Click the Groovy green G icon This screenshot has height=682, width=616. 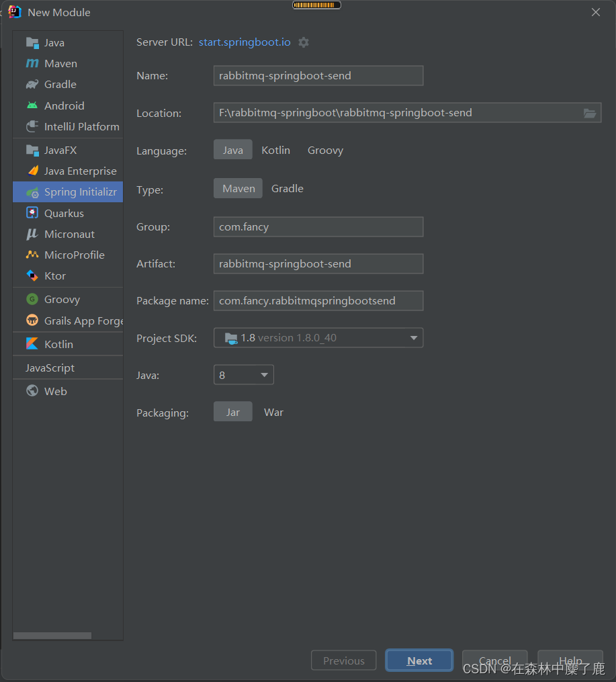click(32, 299)
